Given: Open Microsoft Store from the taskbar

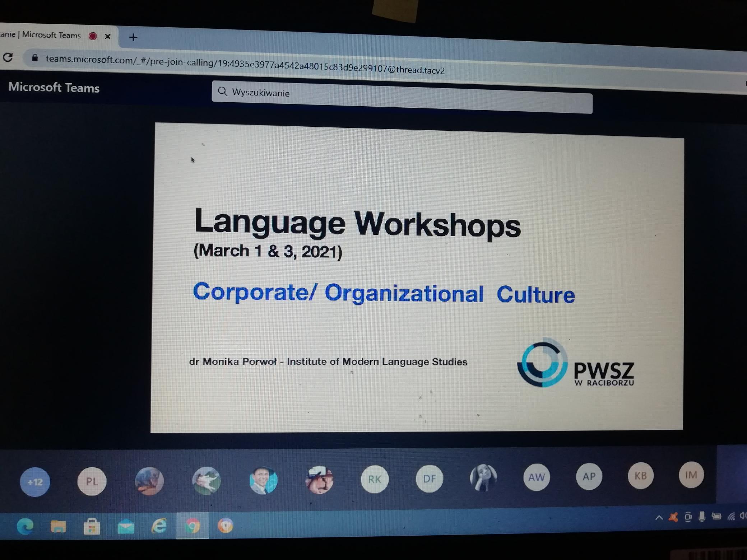Looking at the screenshot, I should coord(92,527).
